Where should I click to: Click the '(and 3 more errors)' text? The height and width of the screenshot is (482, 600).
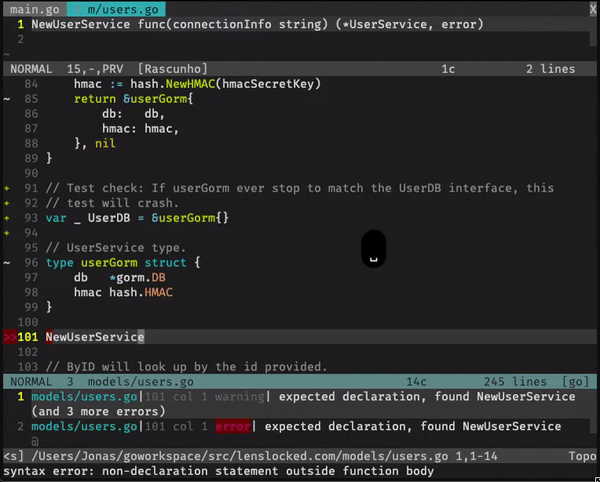(98, 412)
